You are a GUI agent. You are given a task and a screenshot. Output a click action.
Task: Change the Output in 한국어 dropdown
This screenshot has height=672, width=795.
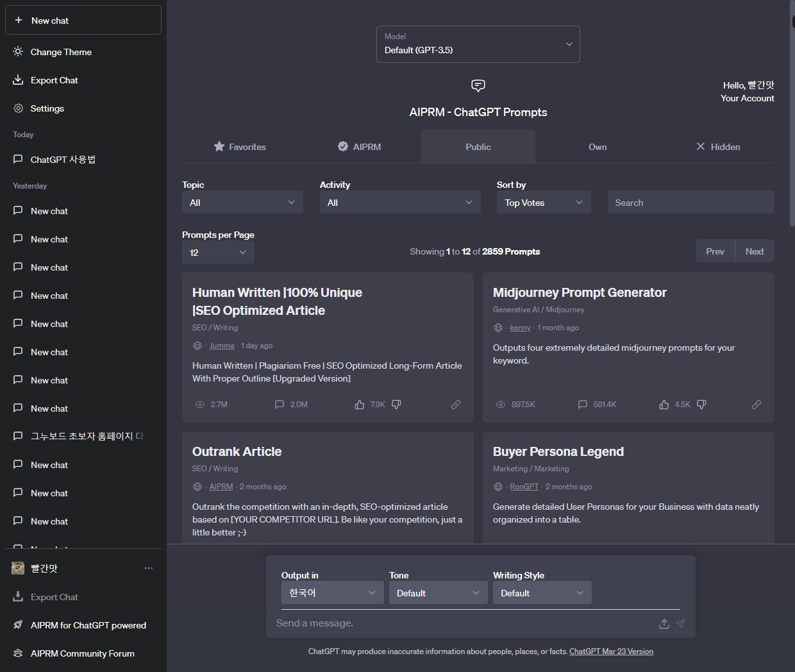333,592
